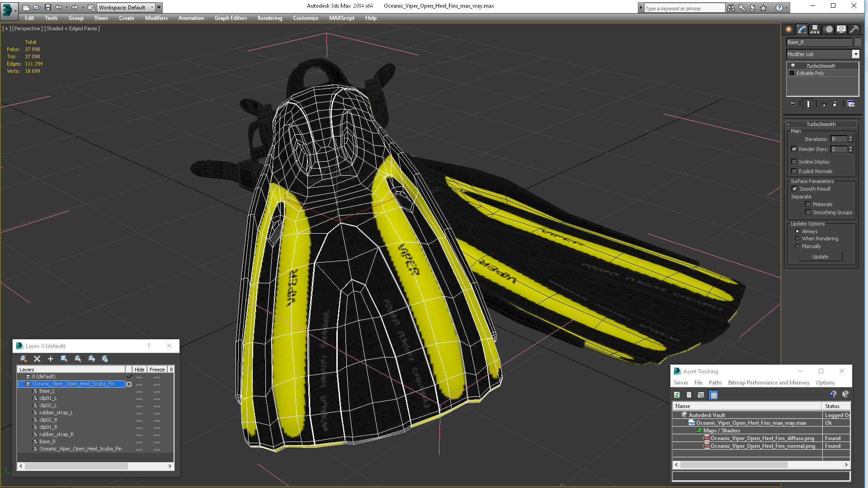This screenshot has width=868, height=488.
Task: Open the quick access toolbar customize arrow
Action: (x=159, y=7)
